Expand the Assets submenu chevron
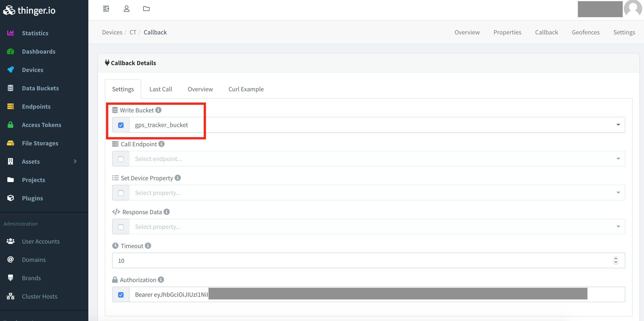 point(75,161)
